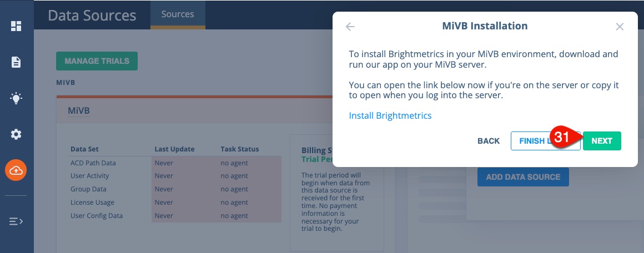The image size is (644, 253).
Task: Open the reports document icon in sidebar
Action: [16, 62]
